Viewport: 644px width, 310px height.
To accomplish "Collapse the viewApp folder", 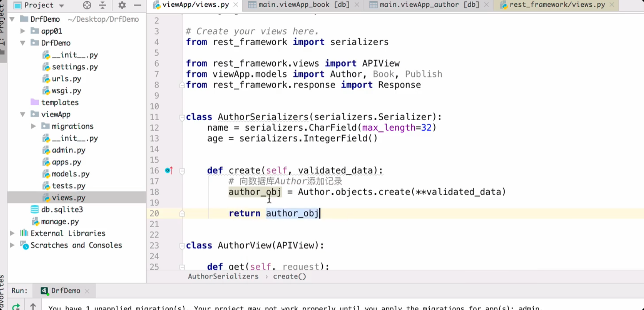I will pos(23,114).
